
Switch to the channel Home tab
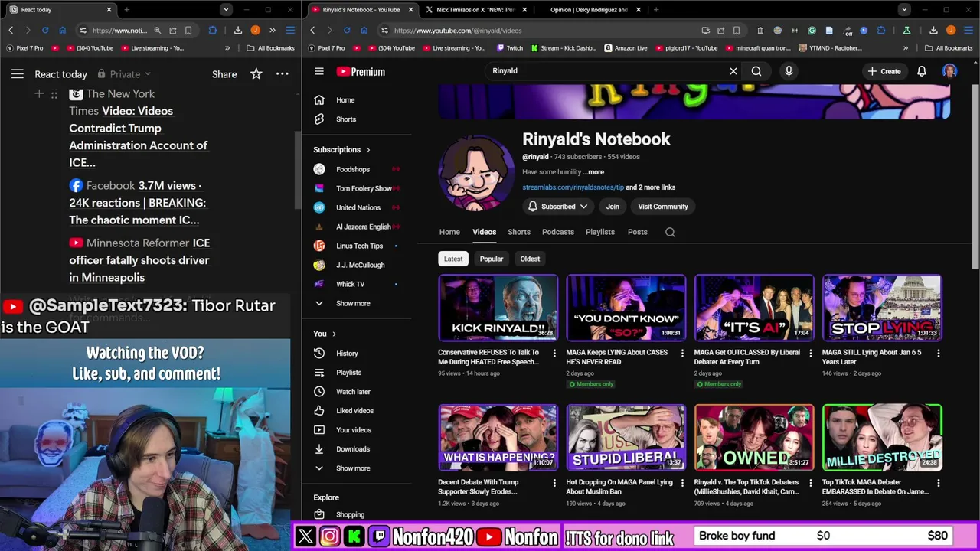pyautogui.click(x=449, y=232)
